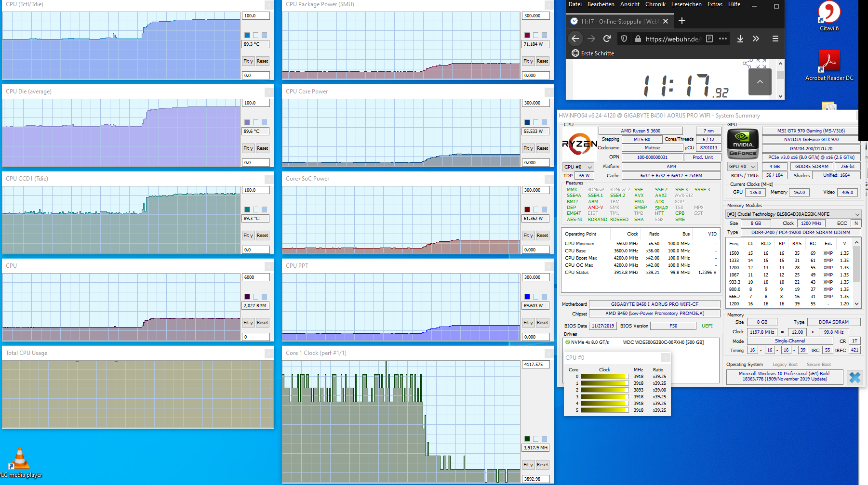
Task: Close the CPU Core Power graph window
Action: [x=549, y=92]
